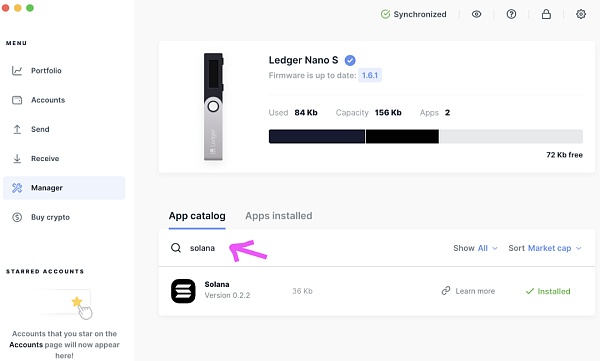
Task: Switch to the Apps installed tab
Action: click(x=279, y=216)
